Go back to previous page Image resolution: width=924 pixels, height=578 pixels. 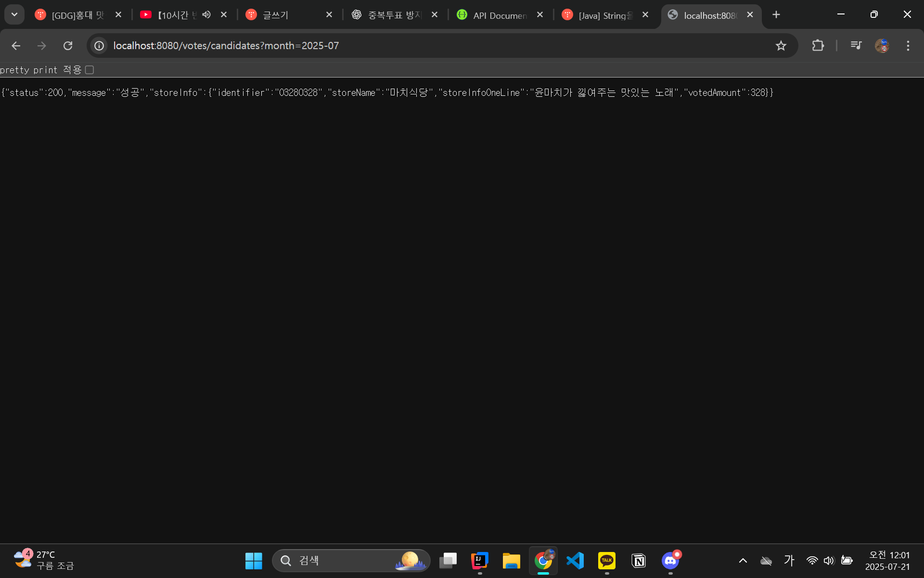(16, 46)
